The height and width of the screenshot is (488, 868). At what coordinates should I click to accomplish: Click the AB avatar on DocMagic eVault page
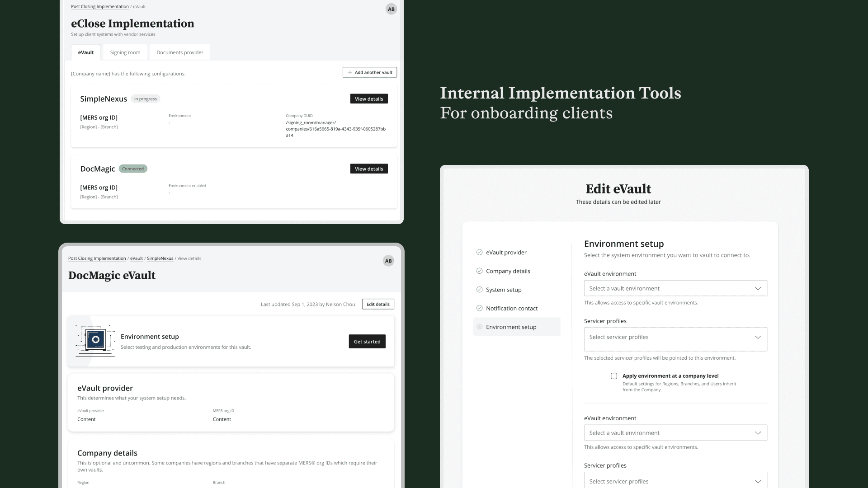point(388,261)
